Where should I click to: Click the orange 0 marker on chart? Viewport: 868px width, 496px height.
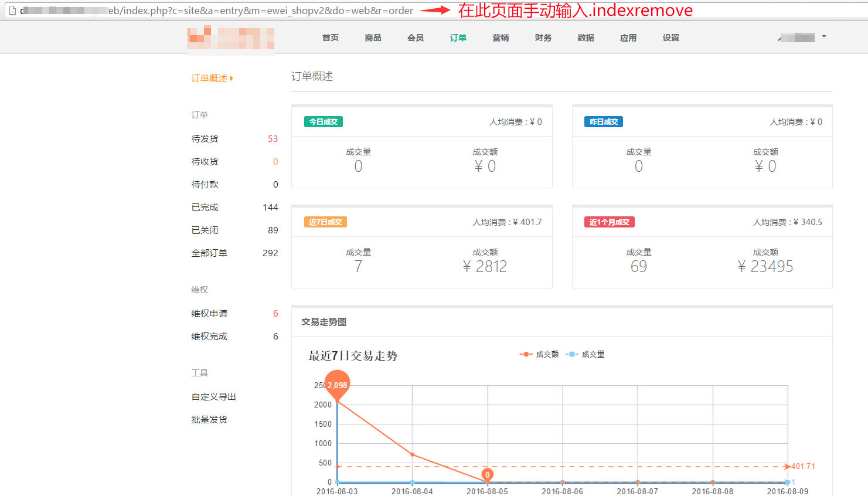pos(487,475)
